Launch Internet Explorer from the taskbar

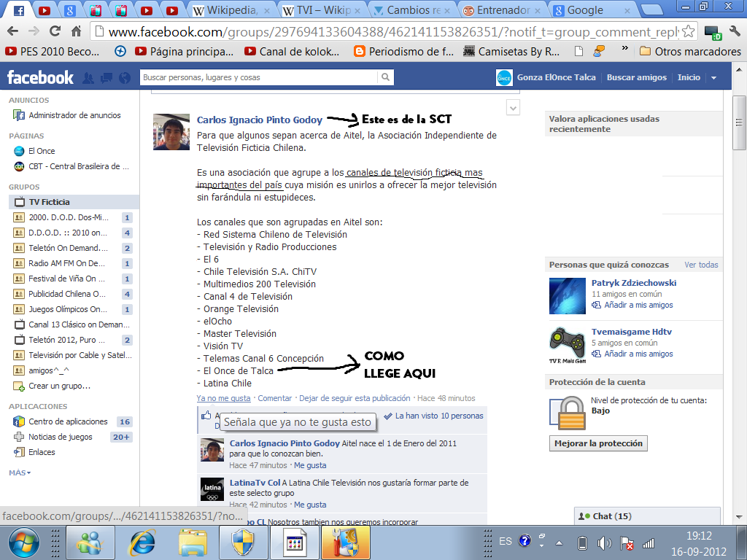click(142, 542)
